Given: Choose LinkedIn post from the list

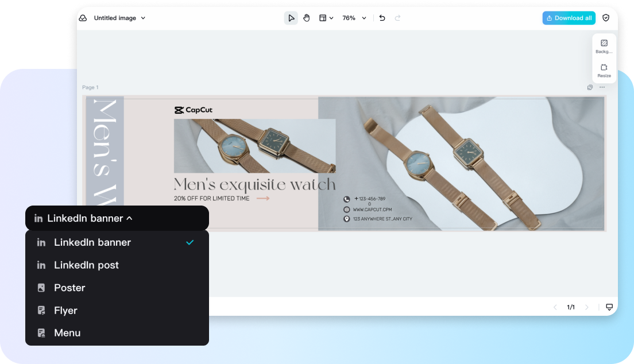Looking at the screenshot, I should pyautogui.click(x=117, y=265).
